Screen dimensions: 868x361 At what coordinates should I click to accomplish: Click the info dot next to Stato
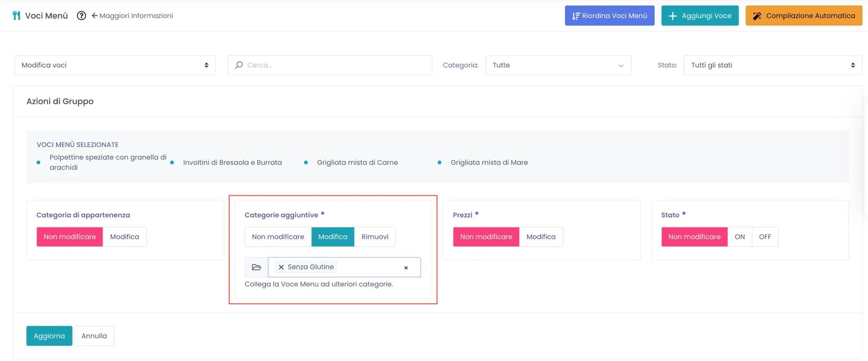pos(684,214)
